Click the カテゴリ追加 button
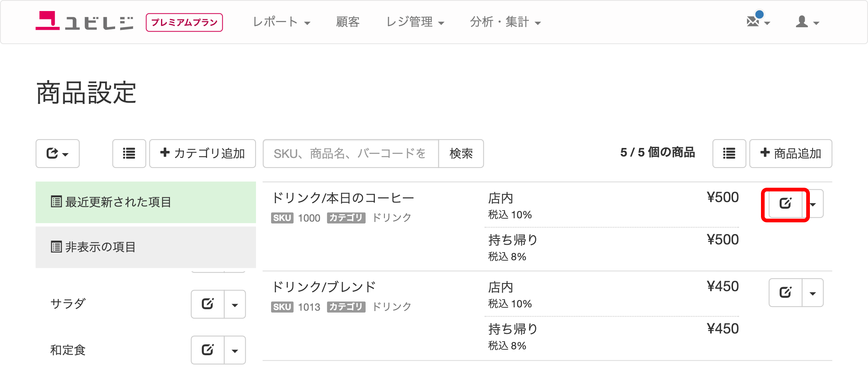Image resolution: width=868 pixels, height=367 pixels. 203,153
